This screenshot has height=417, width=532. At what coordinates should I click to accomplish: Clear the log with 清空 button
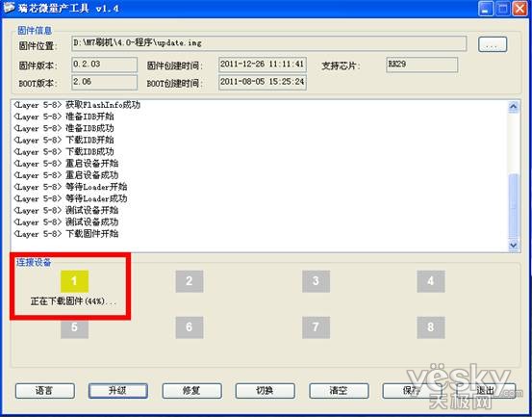coord(339,391)
